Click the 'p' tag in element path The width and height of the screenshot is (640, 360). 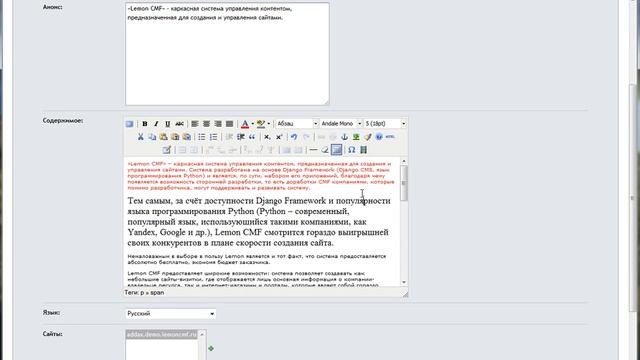[x=142, y=293]
